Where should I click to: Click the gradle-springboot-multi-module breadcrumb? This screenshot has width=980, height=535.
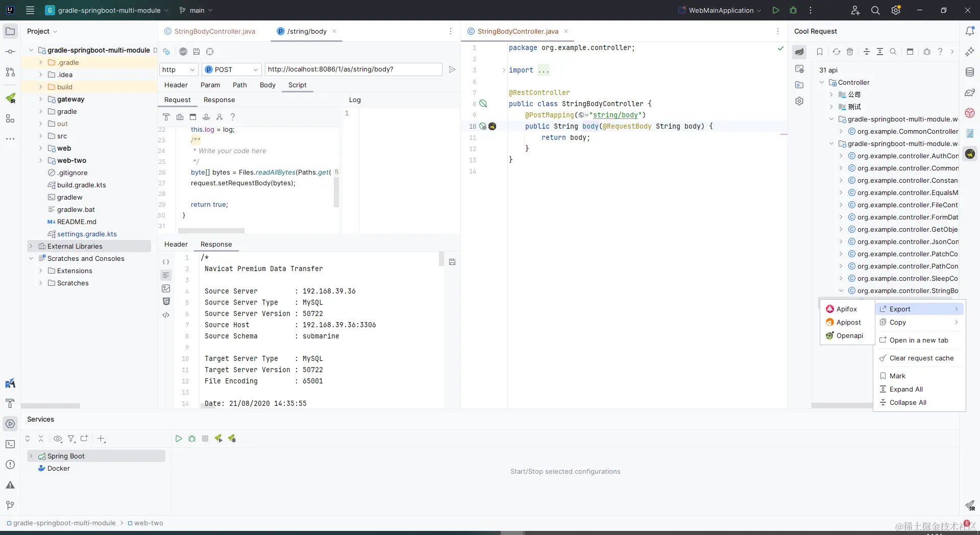61,523
